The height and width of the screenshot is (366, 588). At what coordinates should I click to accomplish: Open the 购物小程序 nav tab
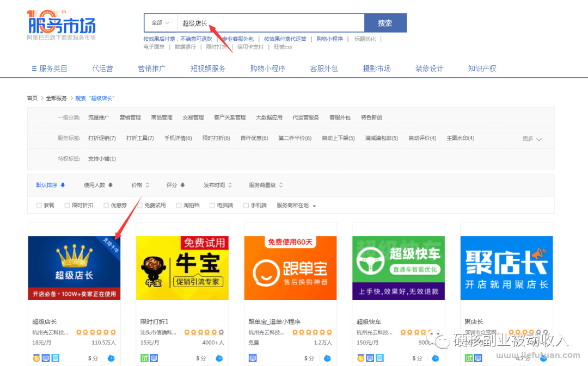(x=268, y=69)
